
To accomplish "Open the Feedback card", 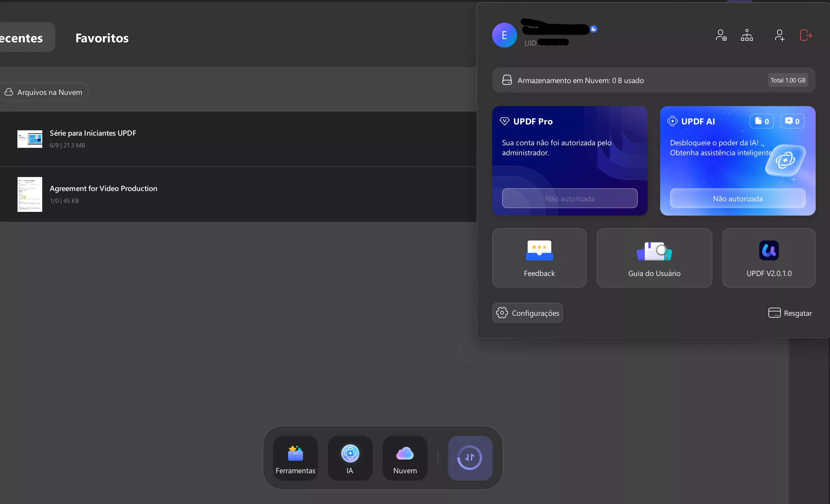I will [x=539, y=258].
